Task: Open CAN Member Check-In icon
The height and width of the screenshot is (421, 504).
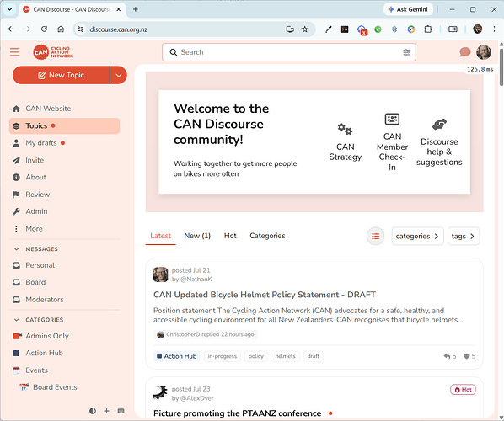Action: pos(392,119)
